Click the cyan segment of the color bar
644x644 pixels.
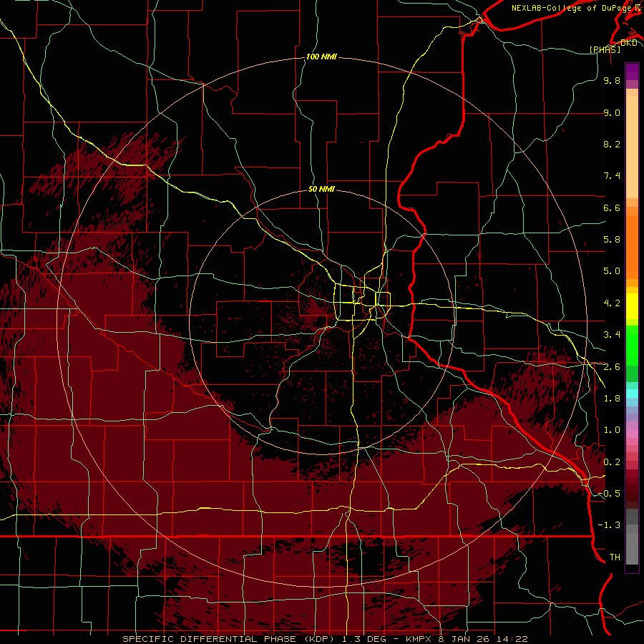pyautogui.click(x=632, y=394)
